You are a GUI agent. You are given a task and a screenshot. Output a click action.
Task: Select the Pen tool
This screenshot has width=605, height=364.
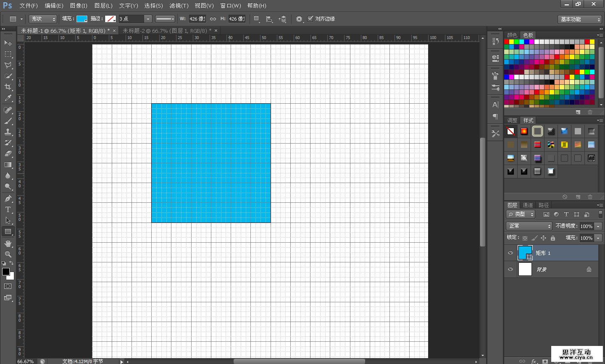(x=8, y=198)
